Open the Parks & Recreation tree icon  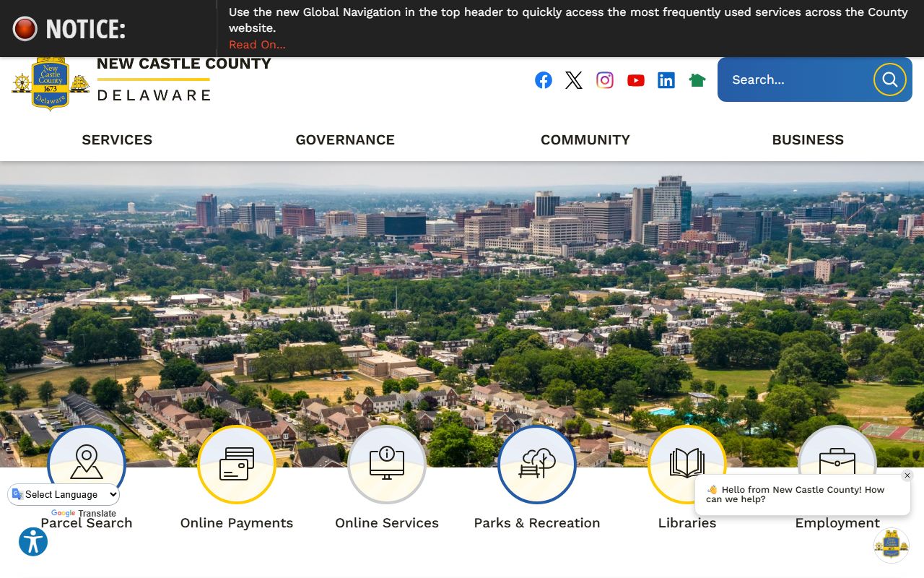(x=537, y=464)
